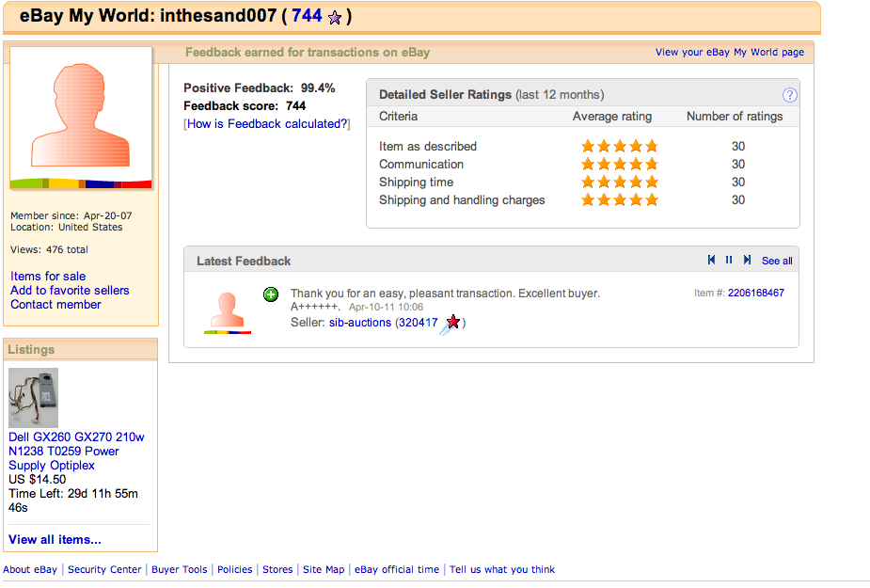Click Member since Apr-20-07 text
The width and height of the screenshot is (870, 588).
point(71,215)
